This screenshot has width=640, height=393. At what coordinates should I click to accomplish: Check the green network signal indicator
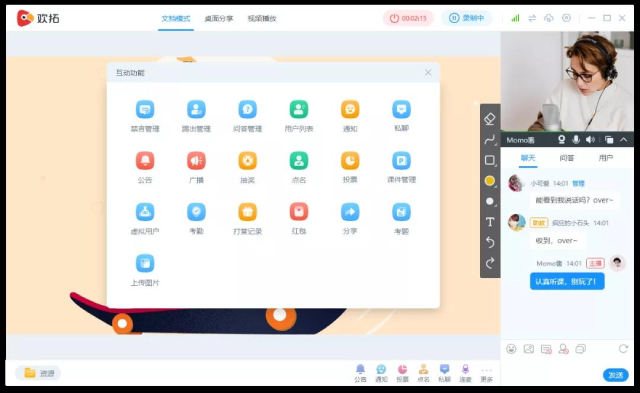click(x=516, y=18)
